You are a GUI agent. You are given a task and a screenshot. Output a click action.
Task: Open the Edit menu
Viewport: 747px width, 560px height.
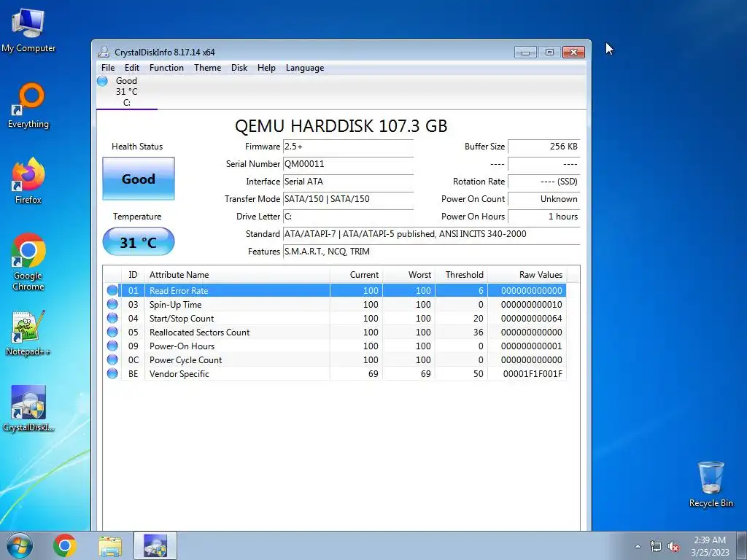click(x=132, y=68)
